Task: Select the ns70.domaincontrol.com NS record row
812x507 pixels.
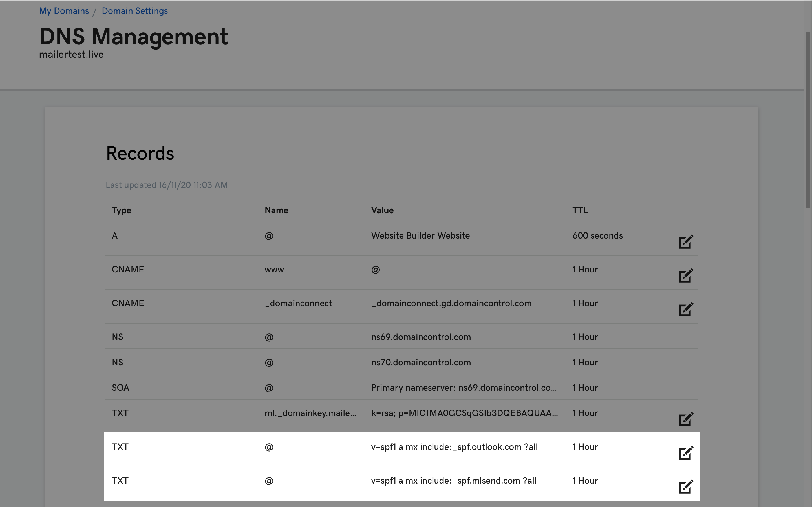Action: pos(421,363)
